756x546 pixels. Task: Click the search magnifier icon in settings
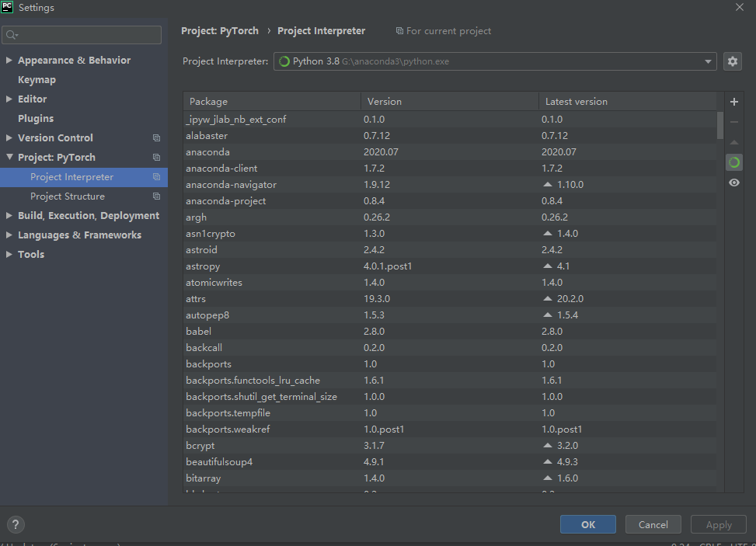12,35
